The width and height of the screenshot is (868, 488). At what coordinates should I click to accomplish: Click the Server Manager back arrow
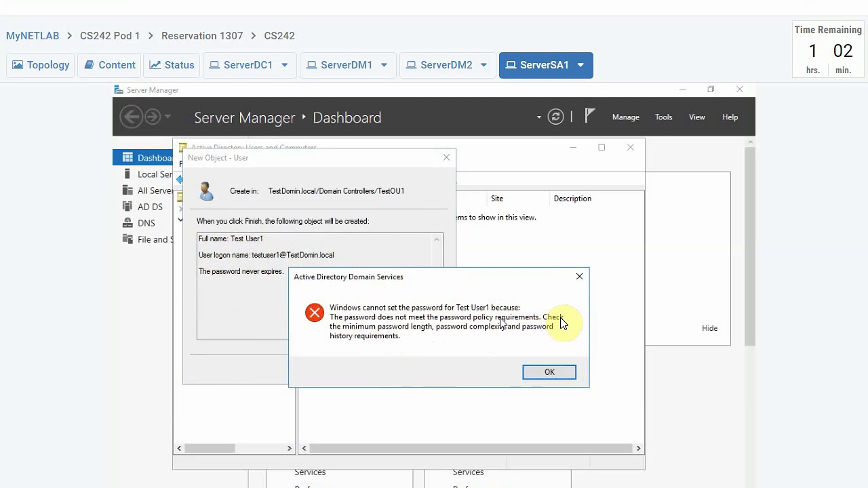tap(131, 117)
